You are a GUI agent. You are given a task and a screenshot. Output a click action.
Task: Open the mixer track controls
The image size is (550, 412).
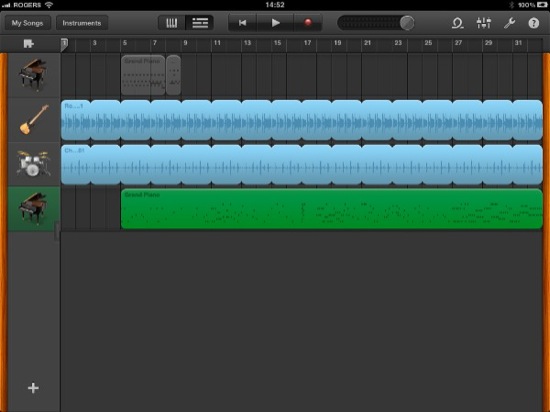pyautogui.click(x=484, y=23)
